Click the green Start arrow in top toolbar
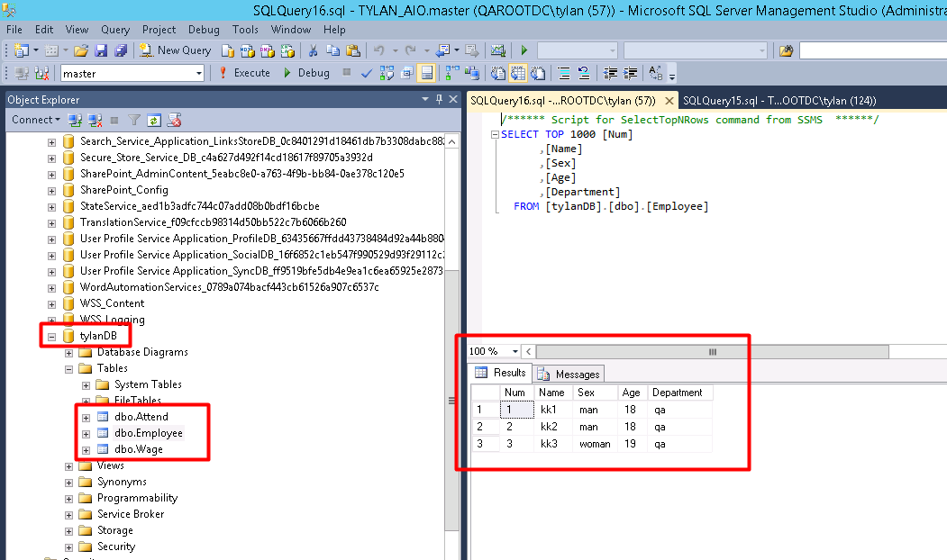 pos(524,50)
